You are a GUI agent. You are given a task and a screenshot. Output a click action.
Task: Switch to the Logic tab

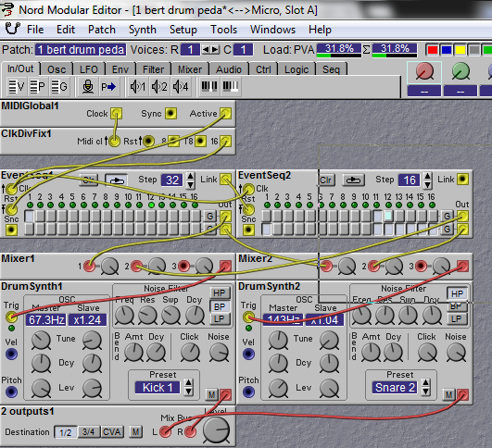(296, 69)
